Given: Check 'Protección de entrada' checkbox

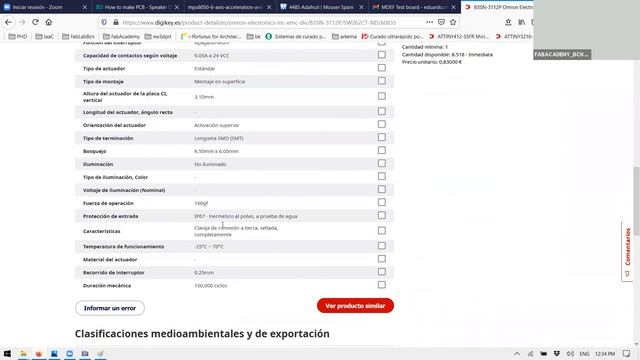Looking at the screenshot, I should pyautogui.click(x=382, y=215).
